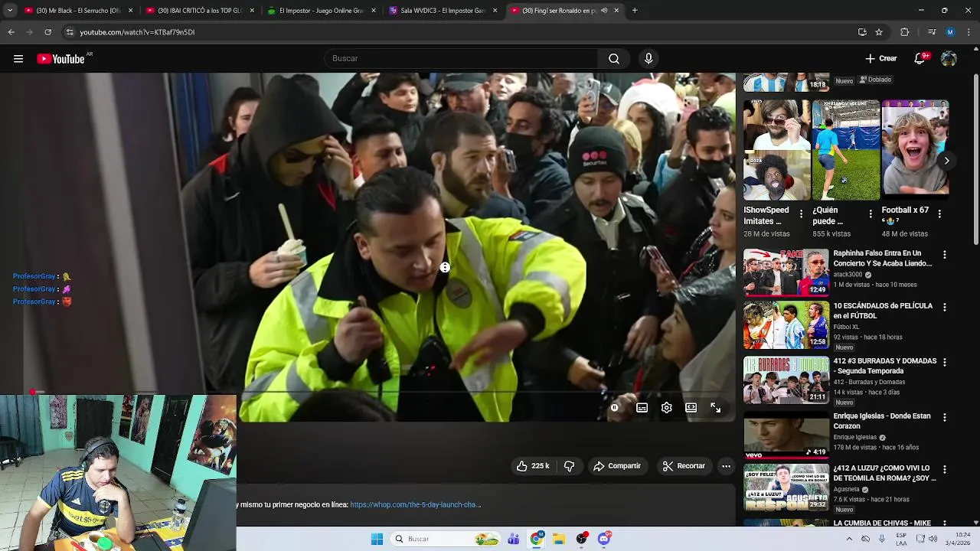Reload the current page

(x=47, y=32)
